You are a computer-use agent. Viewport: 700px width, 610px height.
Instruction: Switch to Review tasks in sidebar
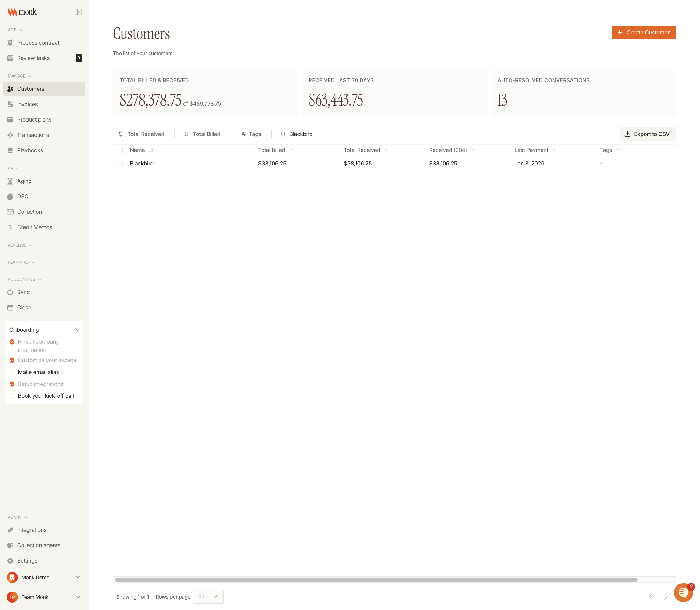tap(33, 58)
